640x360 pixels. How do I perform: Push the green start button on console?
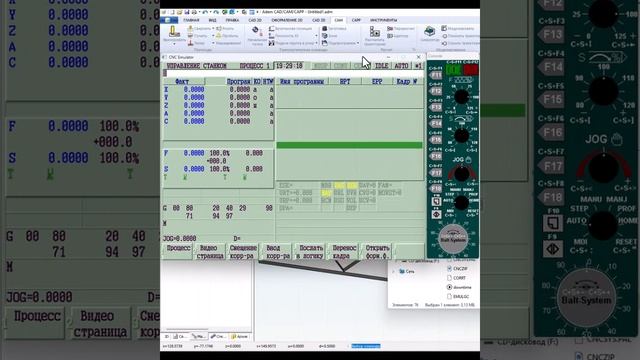(x=453, y=70)
